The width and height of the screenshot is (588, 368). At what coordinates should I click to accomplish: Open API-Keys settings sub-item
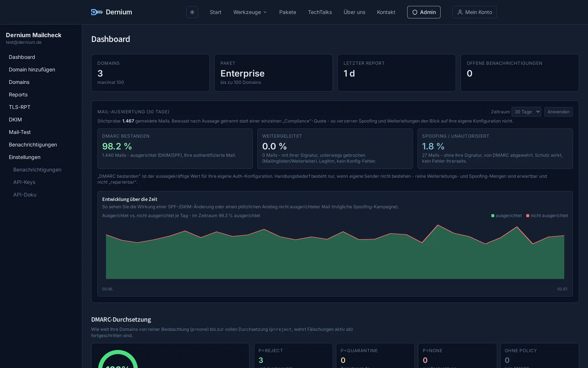[x=24, y=182]
